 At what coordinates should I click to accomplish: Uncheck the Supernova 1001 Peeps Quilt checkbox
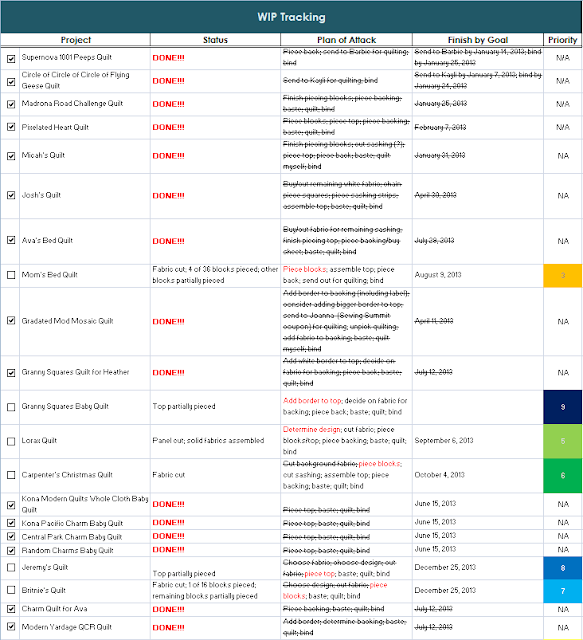coord(11,59)
